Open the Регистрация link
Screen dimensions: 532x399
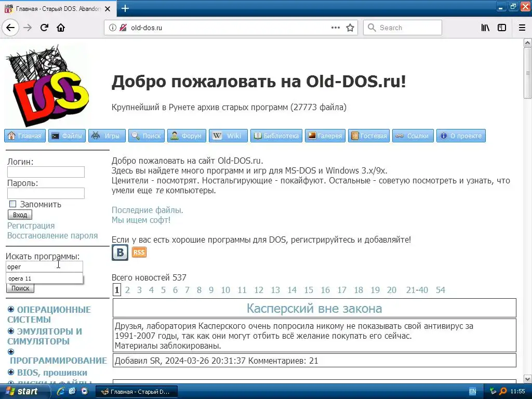(31, 225)
